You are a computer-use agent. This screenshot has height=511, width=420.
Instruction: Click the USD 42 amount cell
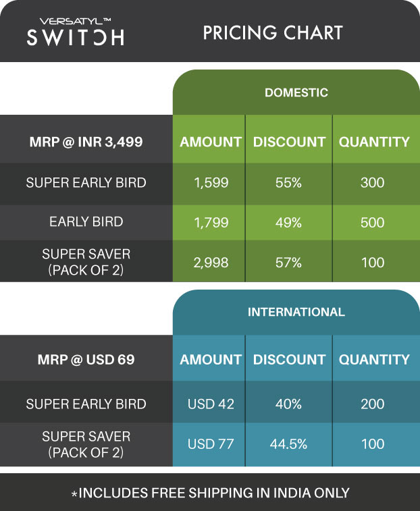[x=211, y=404]
